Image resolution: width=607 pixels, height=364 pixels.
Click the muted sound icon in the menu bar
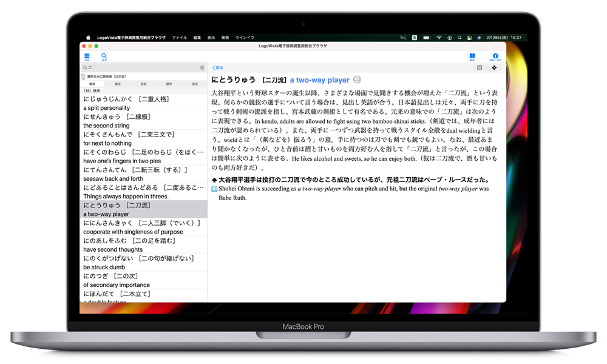click(x=403, y=38)
